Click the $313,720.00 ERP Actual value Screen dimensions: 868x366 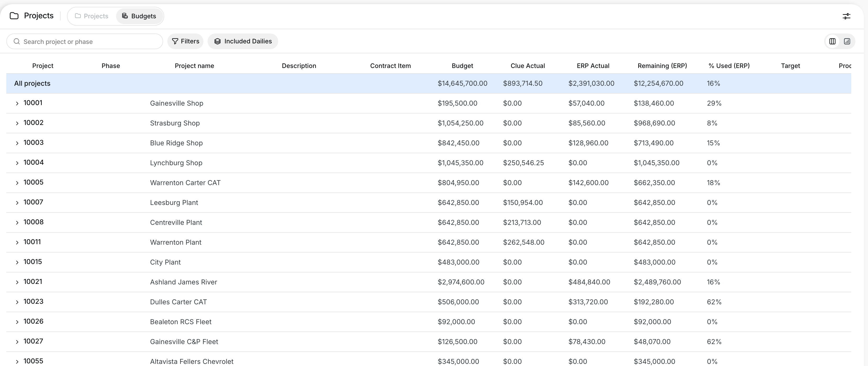click(x=588, y=302)
